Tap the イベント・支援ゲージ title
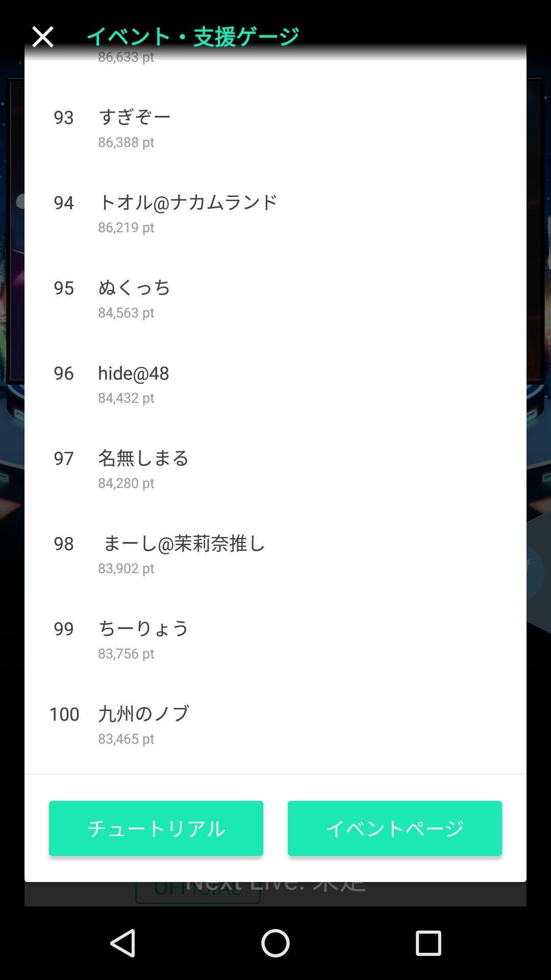551x980 pixels. (x=193, y=36)
